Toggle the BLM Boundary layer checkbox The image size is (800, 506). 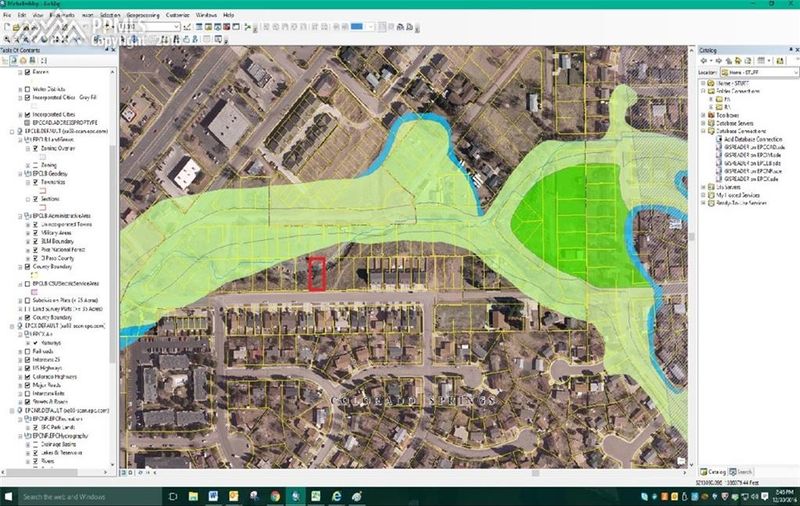click(x=35, y=241)
